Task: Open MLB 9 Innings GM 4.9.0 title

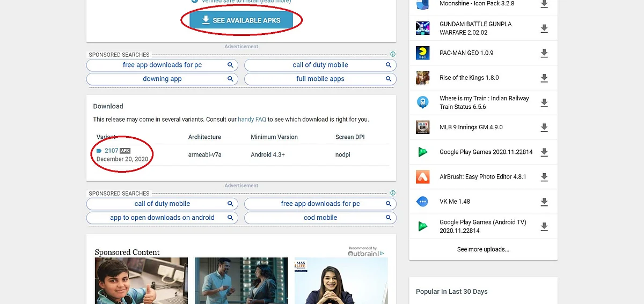Action: (x=471, y=128)
